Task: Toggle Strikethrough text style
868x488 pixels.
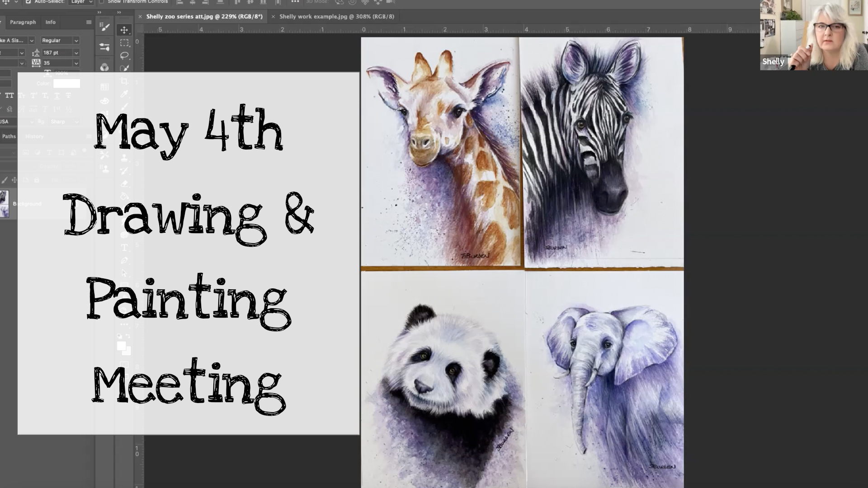Action: coord(68,96)
